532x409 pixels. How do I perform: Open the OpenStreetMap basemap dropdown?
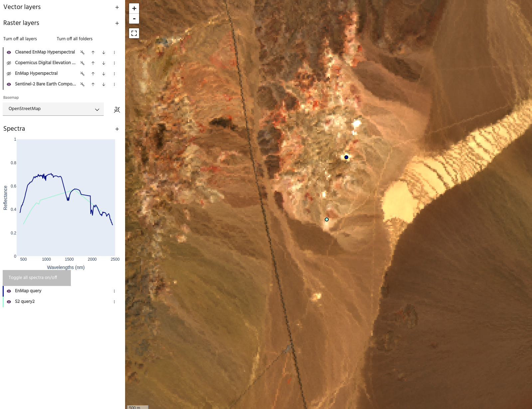(53, 109)
